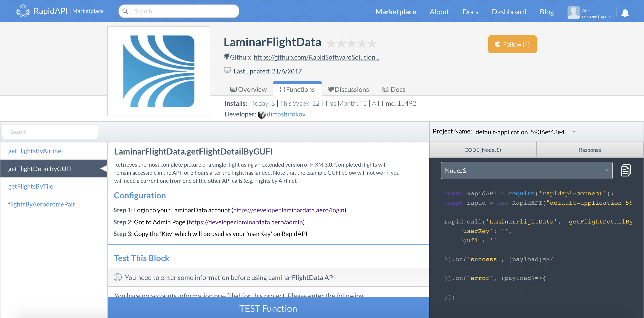The height and width of the screenshot is (318, 644).
Task: Click the Test This Block heading
Action: (142, 258)
